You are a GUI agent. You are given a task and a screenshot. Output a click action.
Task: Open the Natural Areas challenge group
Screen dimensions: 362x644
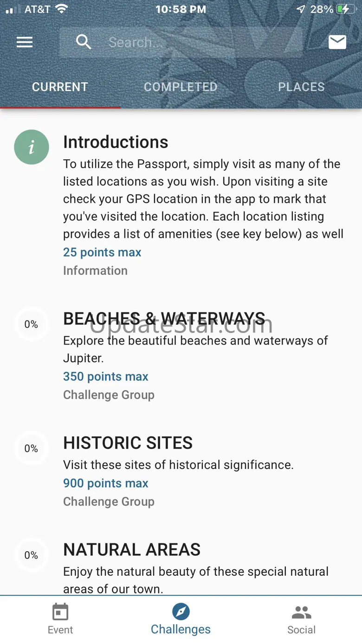(x=132, y=550)
